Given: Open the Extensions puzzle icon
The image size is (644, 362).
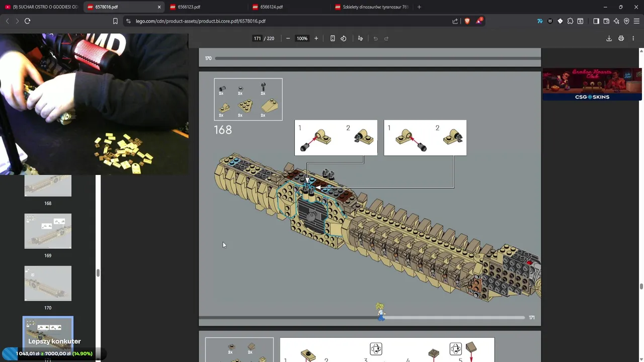Looking at the screenshot, I should click(x=570, y=21).
